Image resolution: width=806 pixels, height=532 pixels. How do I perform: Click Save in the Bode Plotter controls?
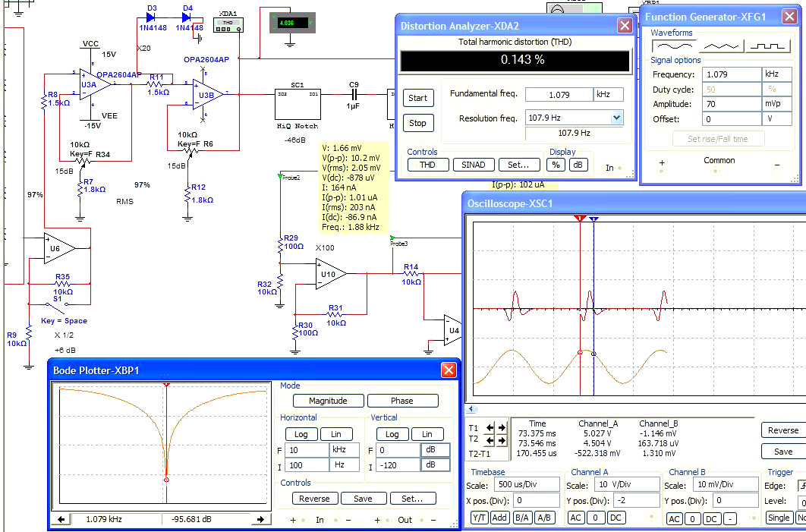point(363,499)
